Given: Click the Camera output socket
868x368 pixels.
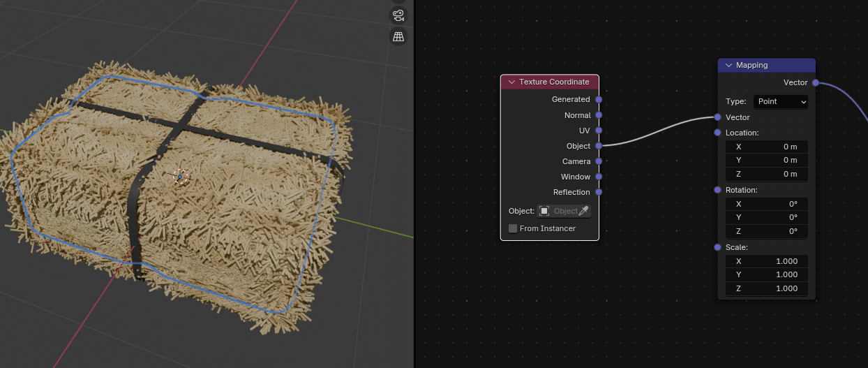Looking at the screenshot, I should (x=599, y=161).
